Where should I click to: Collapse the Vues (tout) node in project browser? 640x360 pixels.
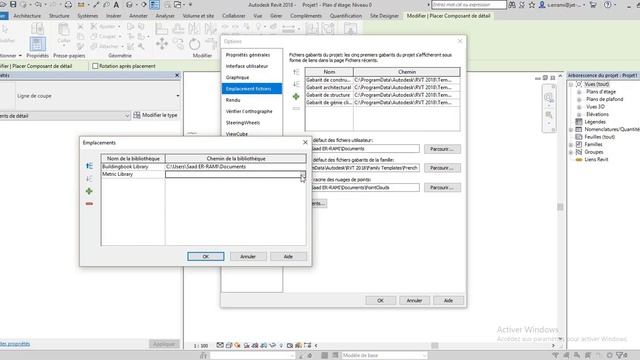click(571, 84)
